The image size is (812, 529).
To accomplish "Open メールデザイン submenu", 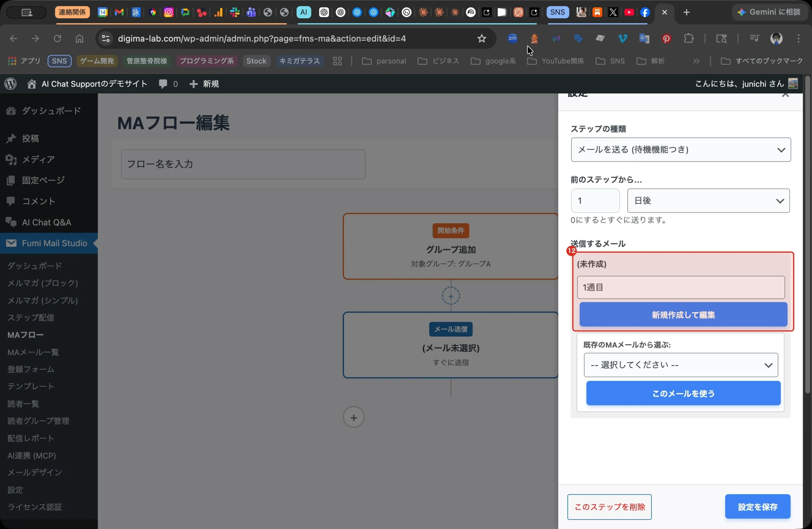I will click(x=35, y=472).
